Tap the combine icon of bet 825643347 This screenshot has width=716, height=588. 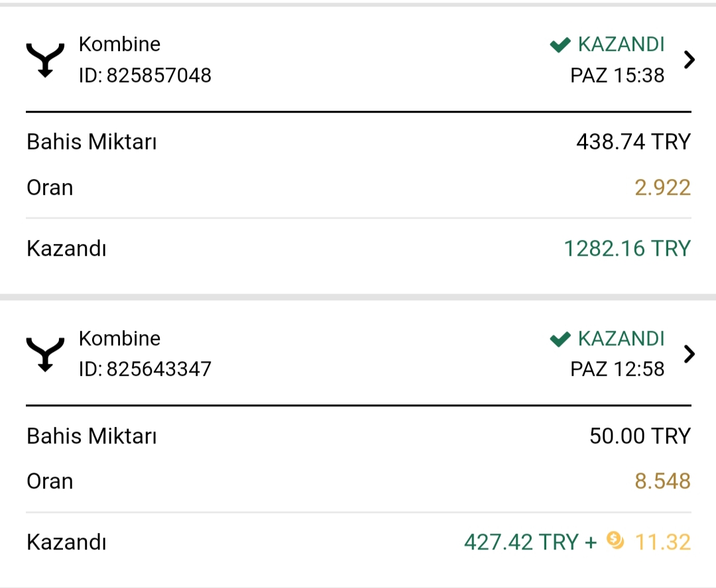coord(45,355)
